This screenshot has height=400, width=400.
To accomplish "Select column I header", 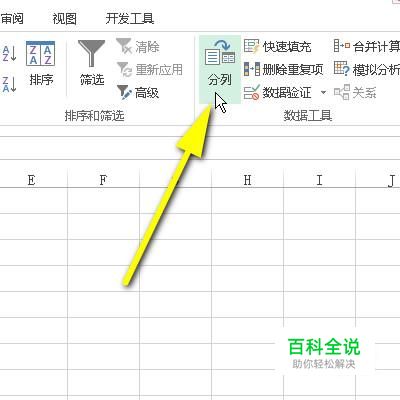I will (319, 180).
